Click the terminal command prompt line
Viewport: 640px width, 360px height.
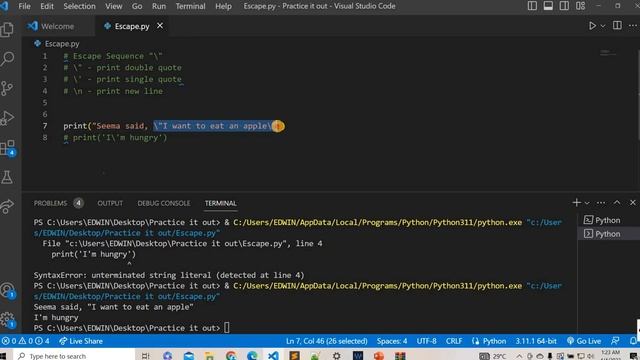[131, 328]
